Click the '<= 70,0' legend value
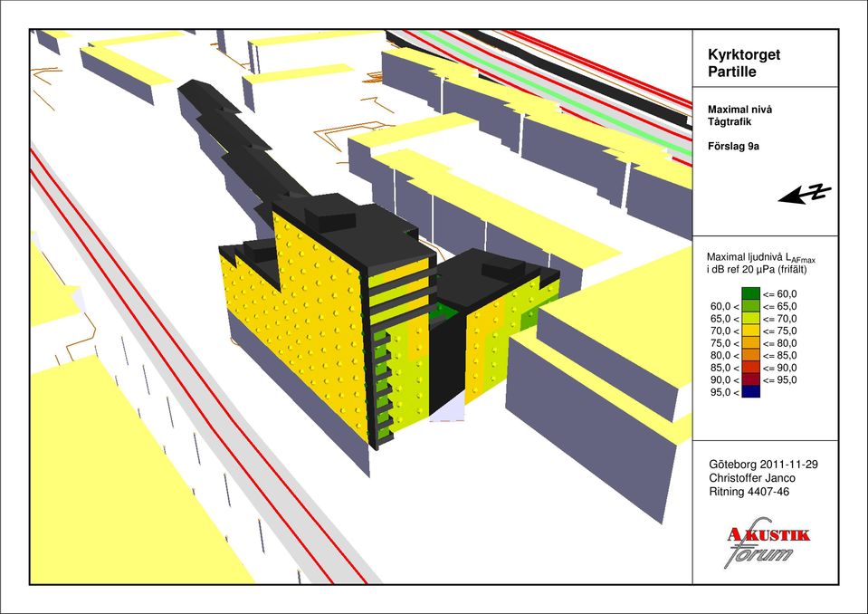The width and height of the screenshot is (868, 614). pos(780,319)
